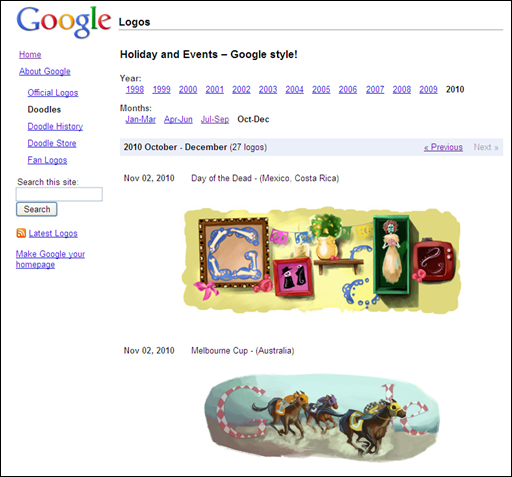Screen dimensions: 512x477
Task: Click the Search this site input field
Action: pyautogui.click(x=59, y=194)
